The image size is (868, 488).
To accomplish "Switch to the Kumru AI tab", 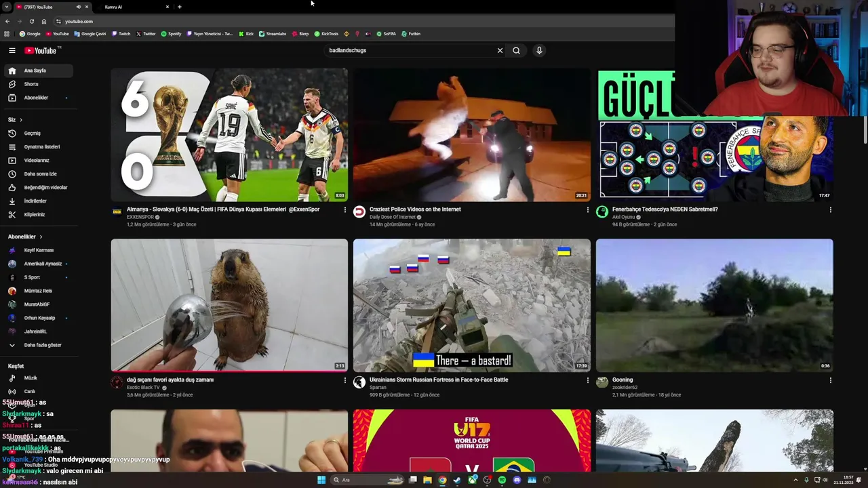I will point(132,7).
